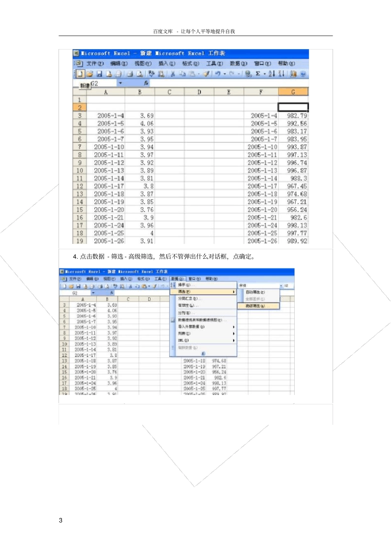Screen dimensions: 392x555
Task: Click AutoSum sigma icon in the larger toolbar
Action: point(257,74)
